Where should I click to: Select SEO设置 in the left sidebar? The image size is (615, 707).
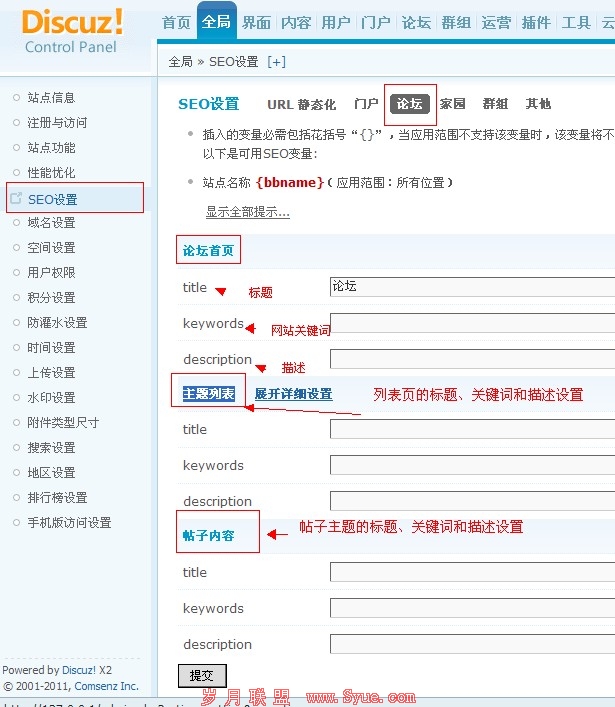click(52, 199)
